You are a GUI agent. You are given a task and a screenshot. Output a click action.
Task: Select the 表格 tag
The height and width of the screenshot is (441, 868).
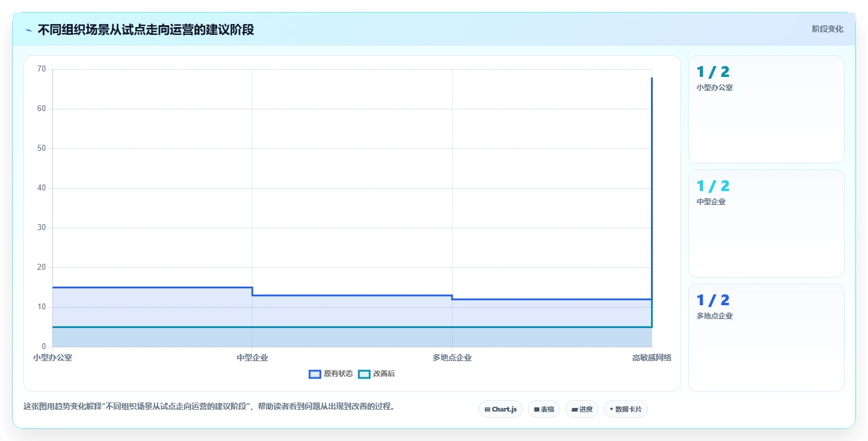(544, 409)
